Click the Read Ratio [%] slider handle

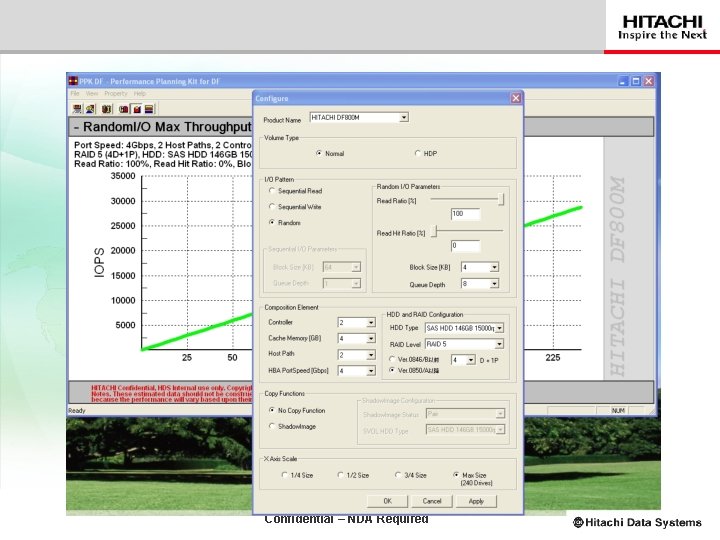(x=501, y=199)
